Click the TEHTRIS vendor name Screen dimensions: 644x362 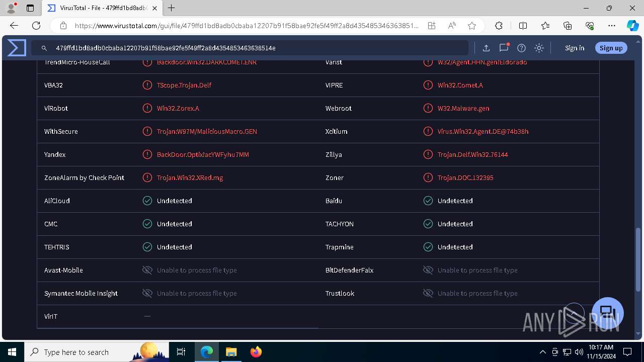[57, 247]
